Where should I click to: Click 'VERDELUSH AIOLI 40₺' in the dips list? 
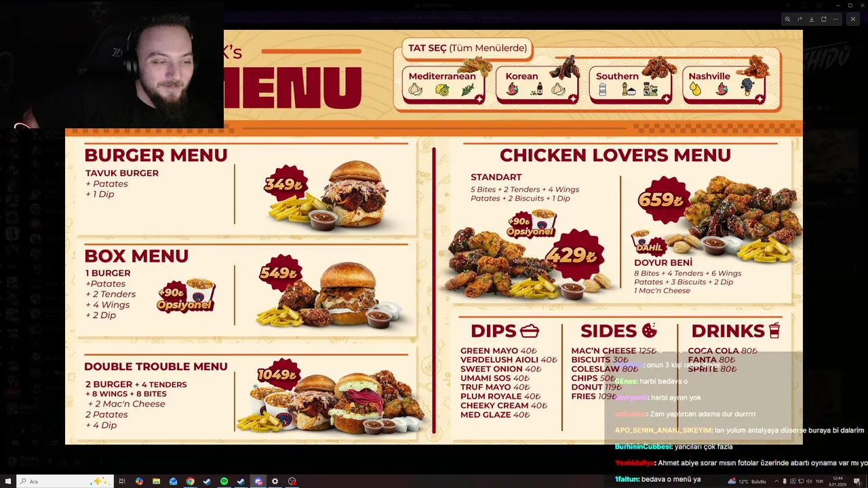pyautogui.click(x=509, y=360)
